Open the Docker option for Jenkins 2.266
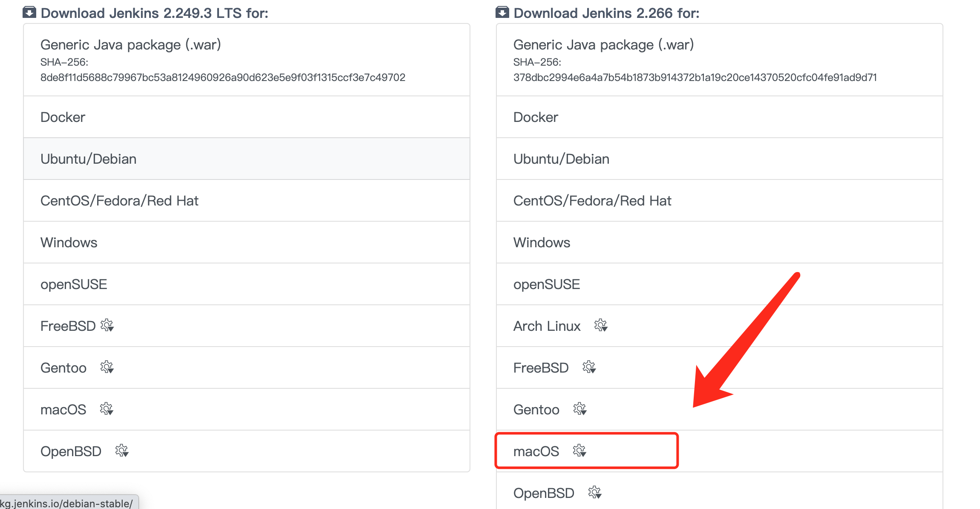The height and width of the screenshot is (509, 980). click(720, 117)
